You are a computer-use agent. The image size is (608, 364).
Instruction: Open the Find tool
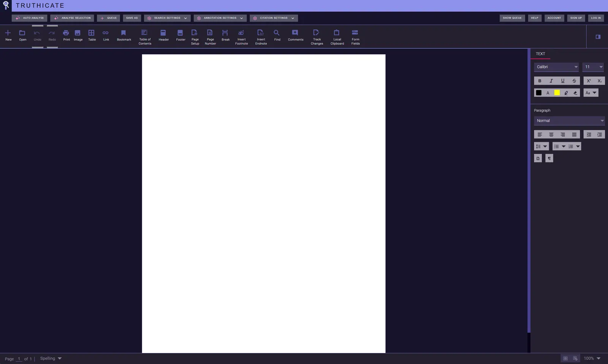tap(277, 35)
